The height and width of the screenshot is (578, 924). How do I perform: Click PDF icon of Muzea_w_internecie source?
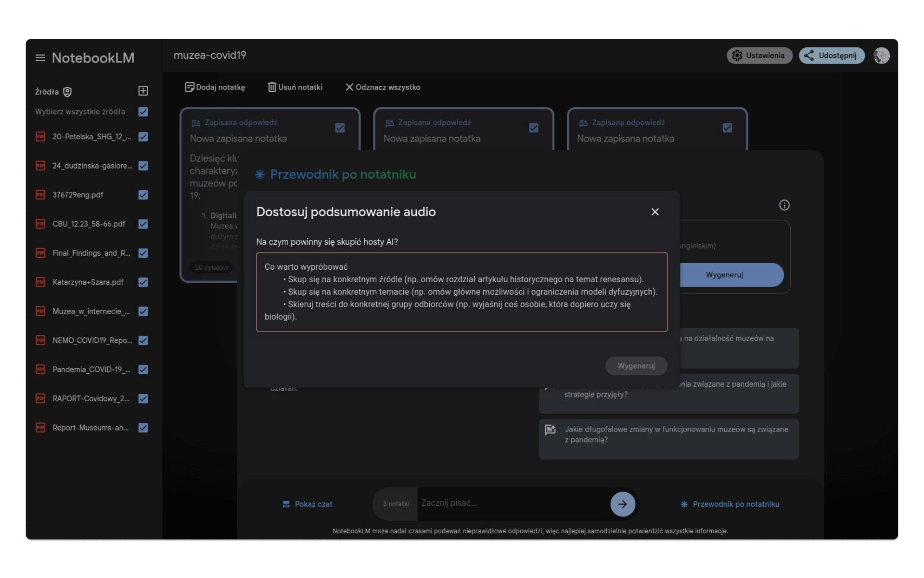[x=40, y=311]
